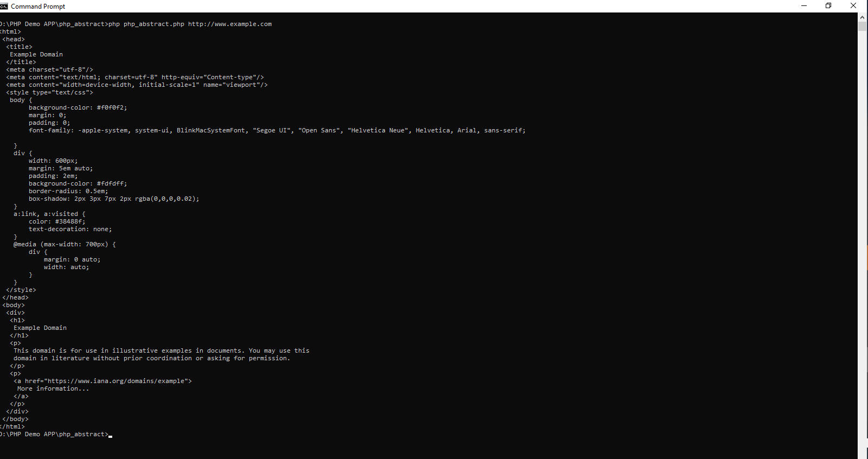Click the viewport meta tag line
The height and width of the screenshot is (459, 868).
(x=137, y=85)
